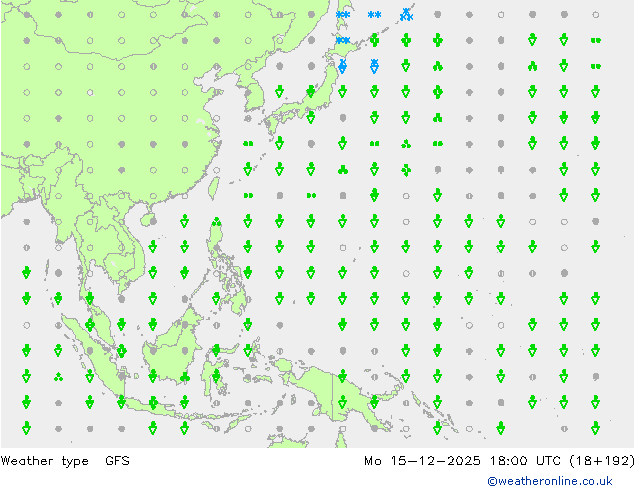Click the 'GFS' model label
634x490 pixels.
(x=117, y=460)
